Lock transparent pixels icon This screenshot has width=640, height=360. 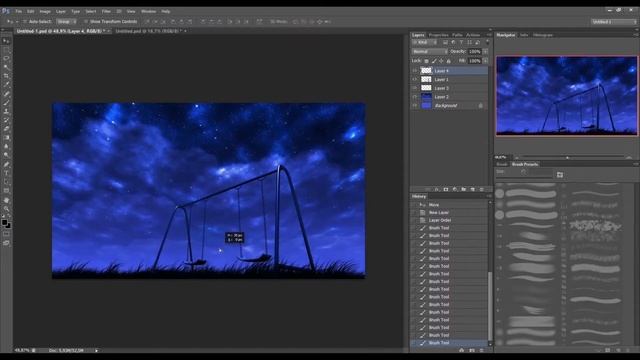pos(427,61)
